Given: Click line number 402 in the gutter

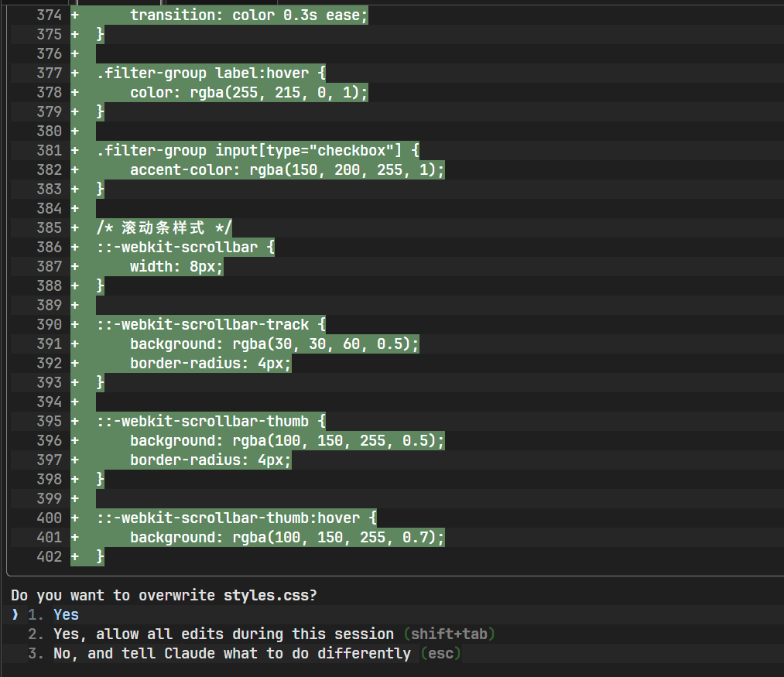Looking at the screenshot, I should click(49, 556).
